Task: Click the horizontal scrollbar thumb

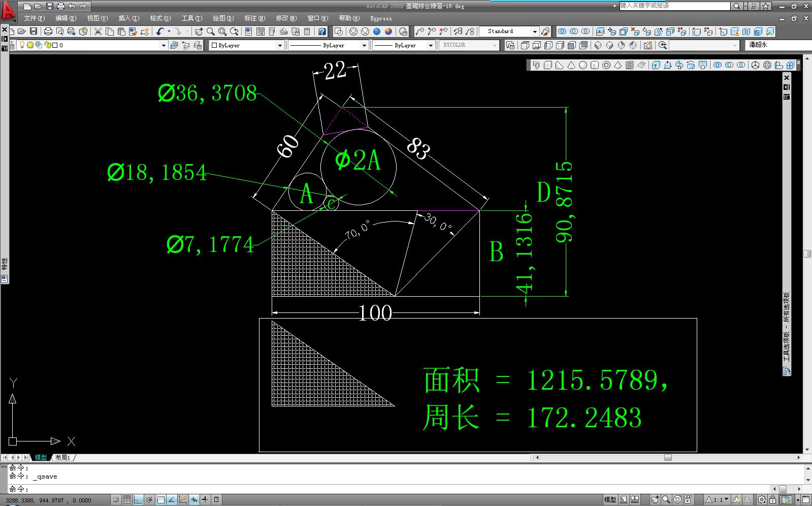Action: [668, 458]
